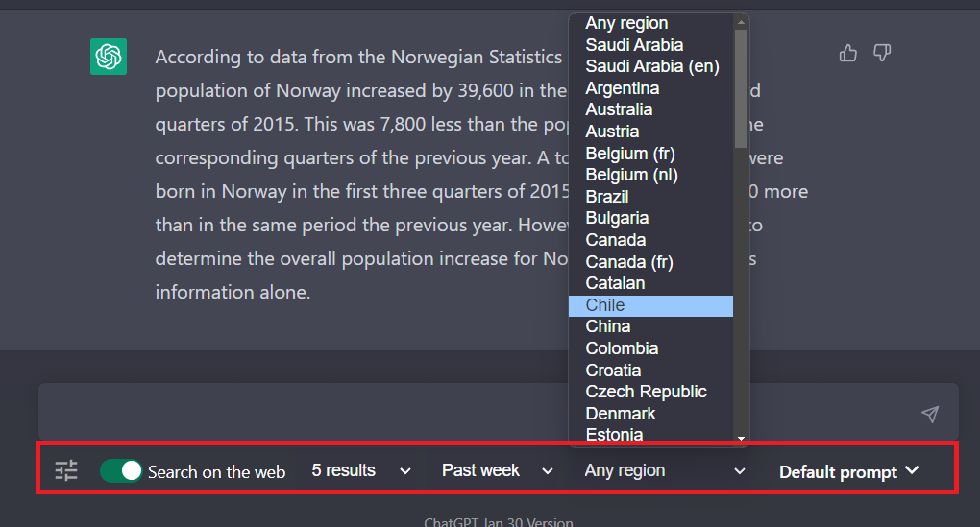980x527 pixels.
Task: Open the options sliders icon
Action: (x=66, y=470)
